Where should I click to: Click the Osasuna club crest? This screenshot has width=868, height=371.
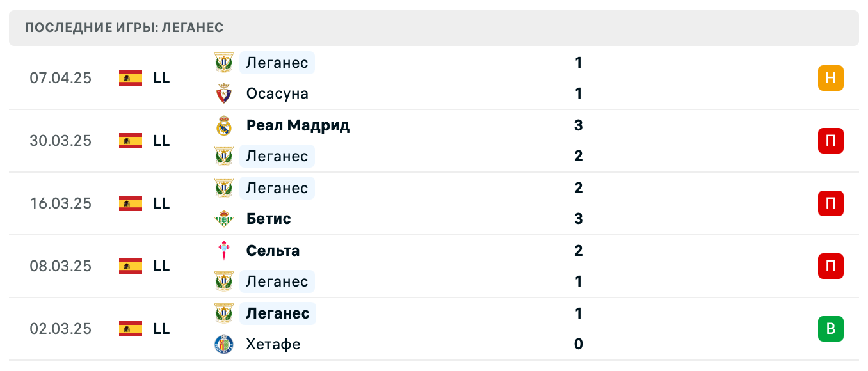point(224,94)
